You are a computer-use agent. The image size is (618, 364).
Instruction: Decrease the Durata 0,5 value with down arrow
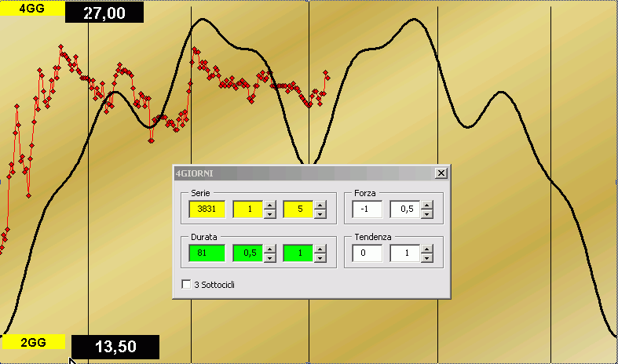point(269,257)
